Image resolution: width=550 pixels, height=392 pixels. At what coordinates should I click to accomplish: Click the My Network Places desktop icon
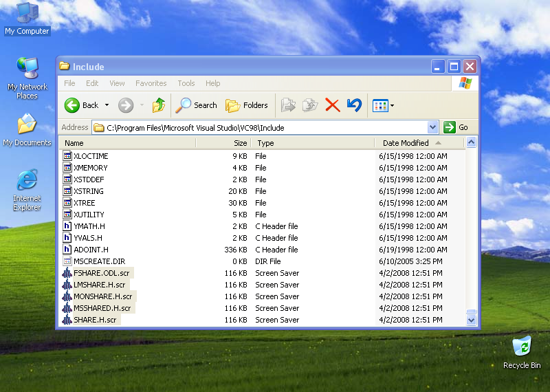(27, 68)
